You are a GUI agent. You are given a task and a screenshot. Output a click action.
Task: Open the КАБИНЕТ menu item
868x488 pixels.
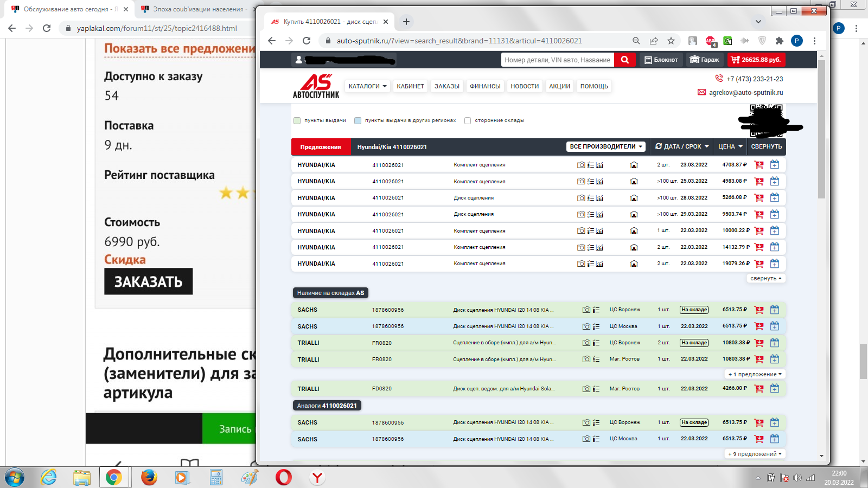[410, 86]
